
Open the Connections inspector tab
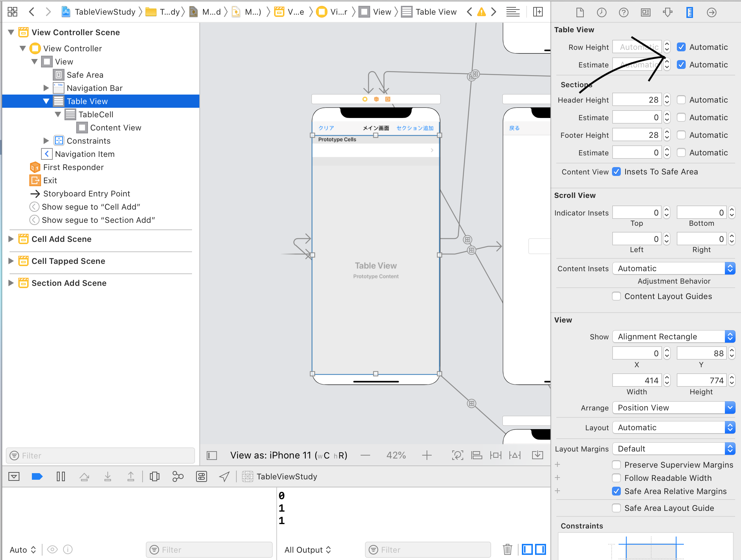711,12
